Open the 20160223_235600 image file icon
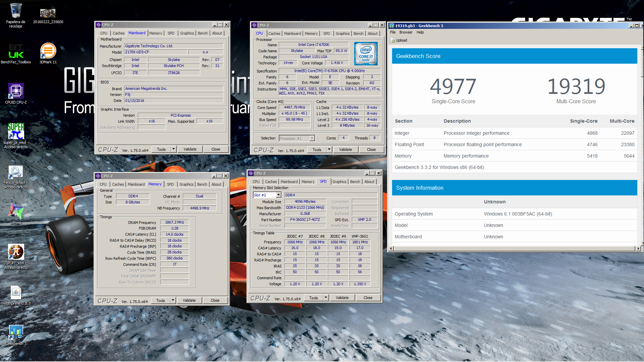 (x=48, y=13)
